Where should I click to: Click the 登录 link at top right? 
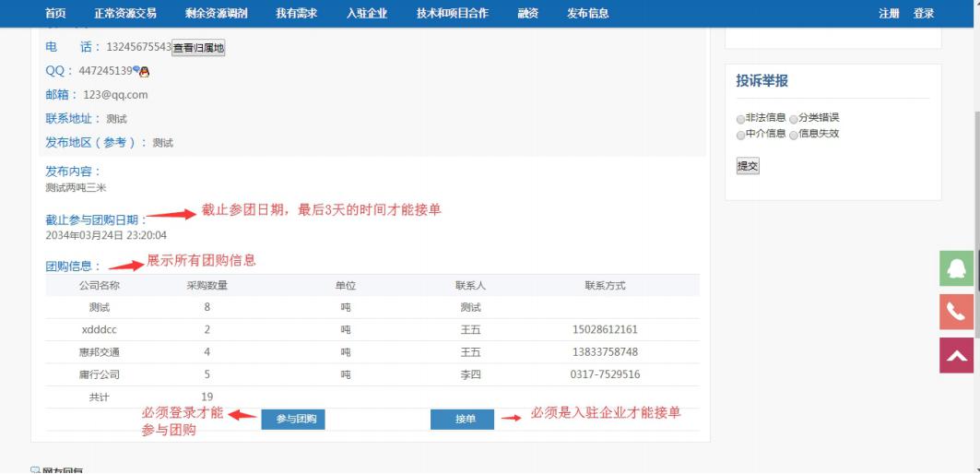(x=923, y=13)
